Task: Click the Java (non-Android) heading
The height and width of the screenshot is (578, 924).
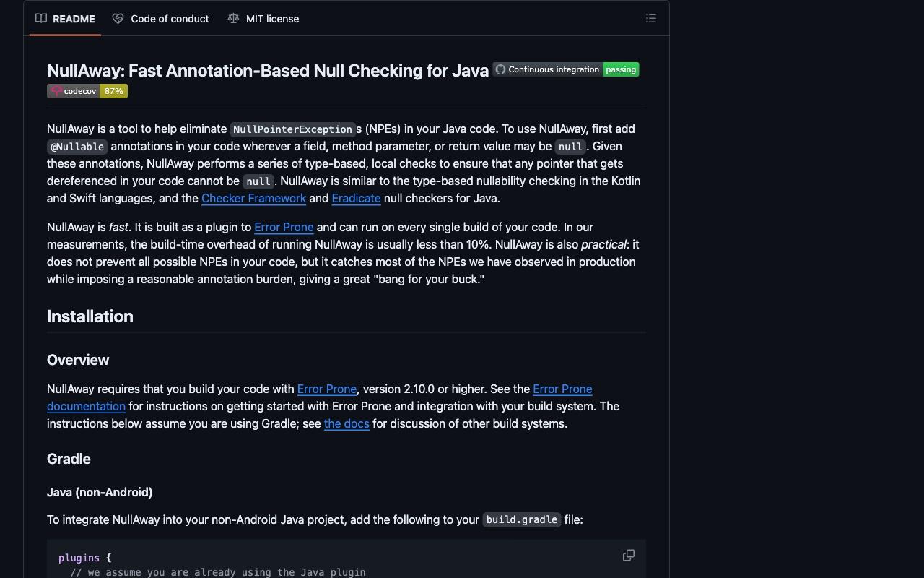Action: tap(100, 492)
